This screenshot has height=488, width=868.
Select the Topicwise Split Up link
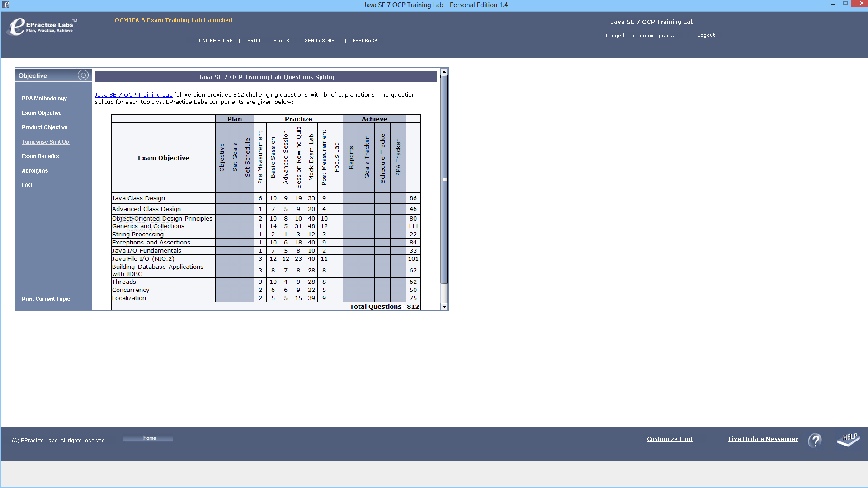(x=45, y=142)
